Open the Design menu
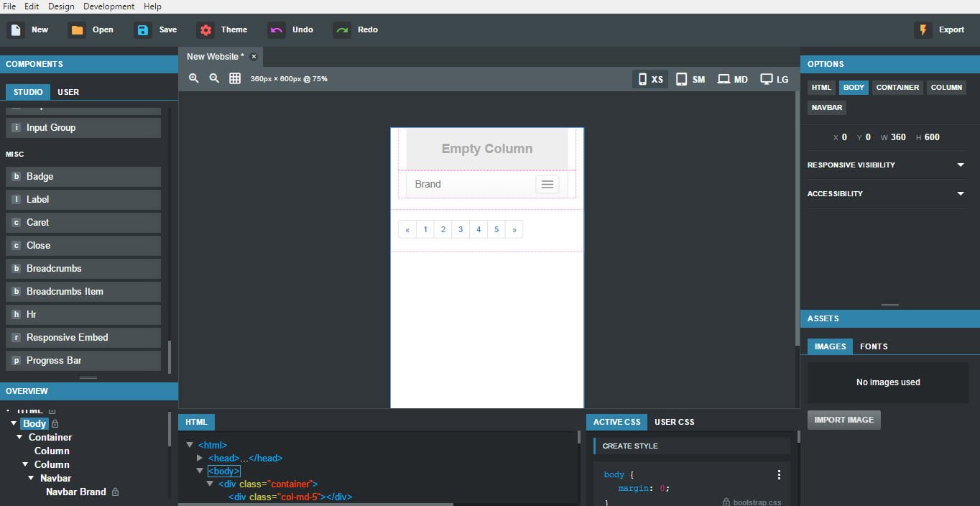Image resolution: width=980 pixels, height=506 pixels. [x=61, y=6]
